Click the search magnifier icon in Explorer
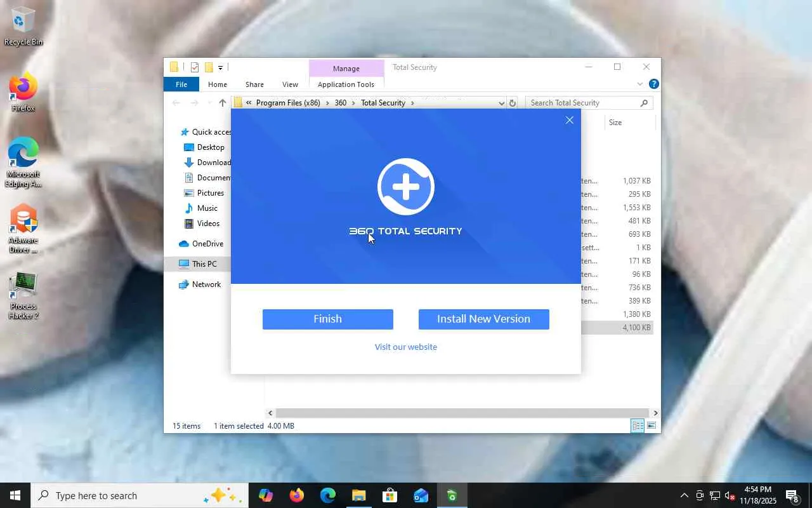 click(644, 103)
